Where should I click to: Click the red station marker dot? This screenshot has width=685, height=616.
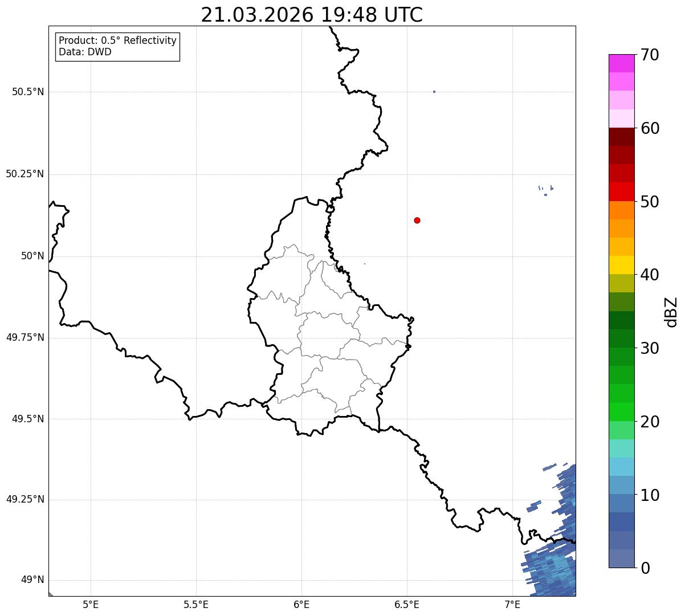(x=417, y=220)
